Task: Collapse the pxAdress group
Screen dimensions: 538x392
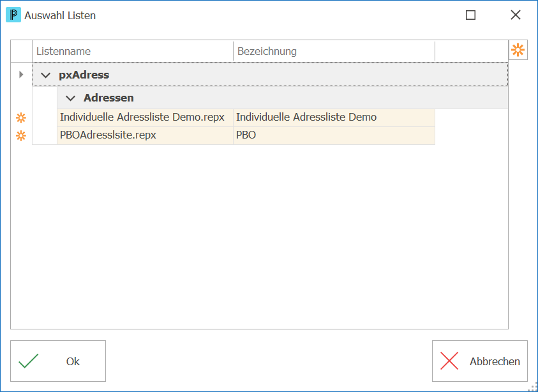Action: 46,75
